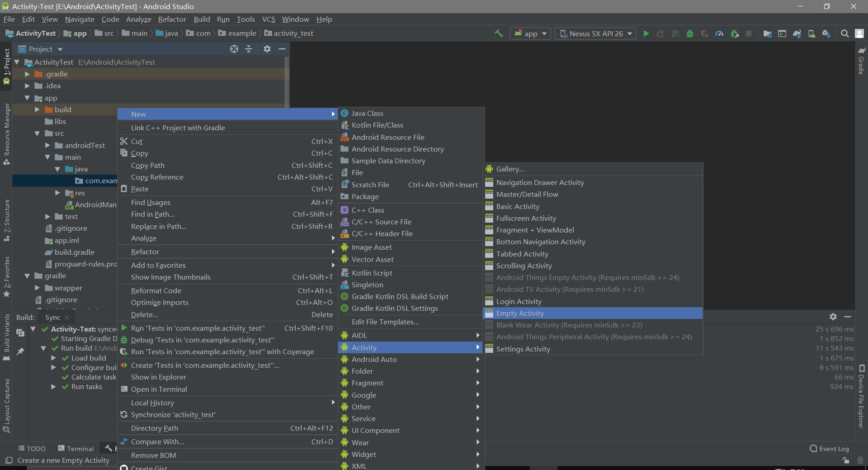Select build.gradle file in app module
Screen dimensions: 868x470
70,252
